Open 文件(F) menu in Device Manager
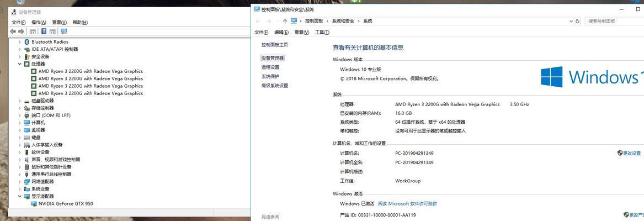644x221 pixels. [x=18, y=22]
